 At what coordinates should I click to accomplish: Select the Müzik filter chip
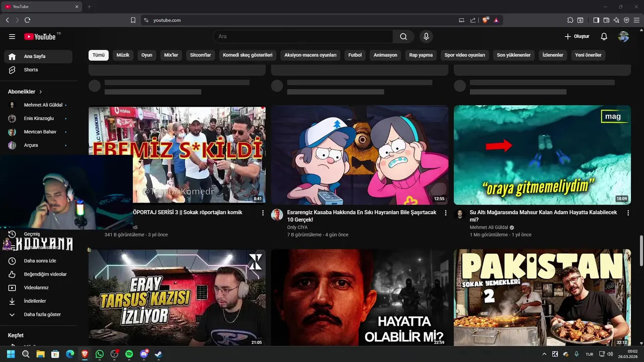pyautogui.click(x=123, y=55)
